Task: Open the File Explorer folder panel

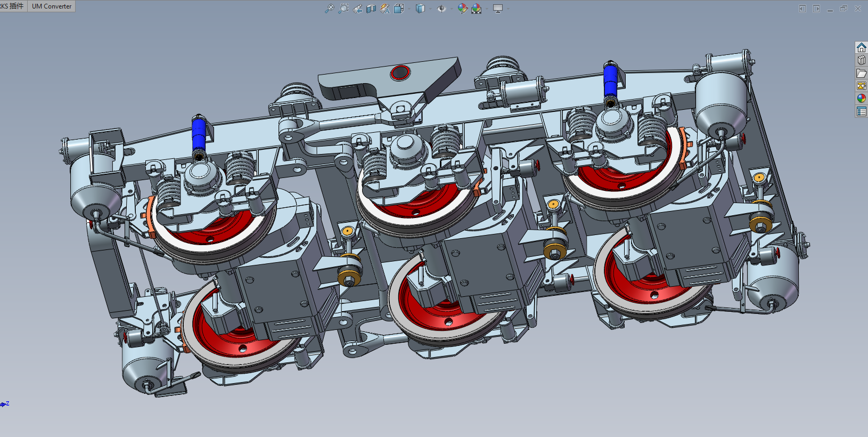Action: click(x=862, y=73)
